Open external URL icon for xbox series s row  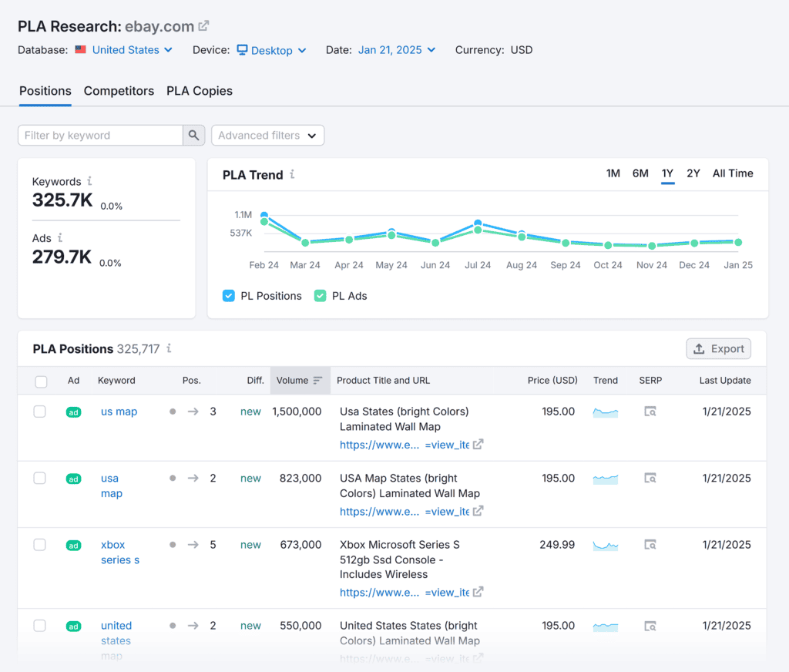pyautogui.click(x=478, y=592)
